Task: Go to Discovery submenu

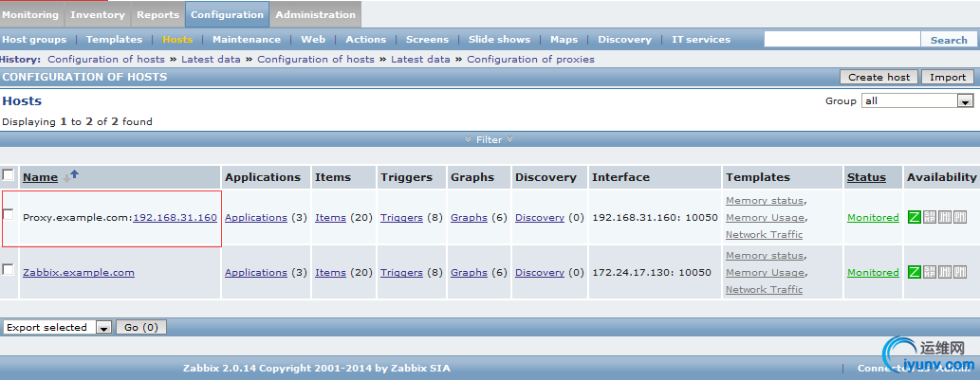Action: click(624, 39)
